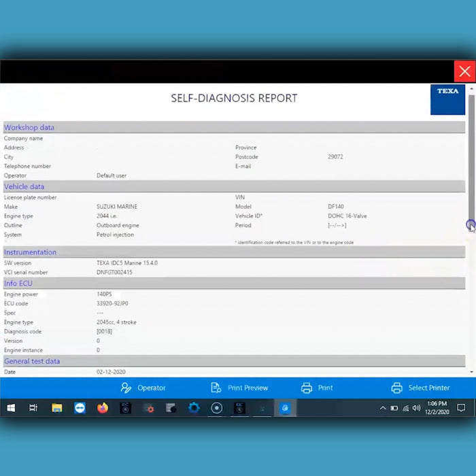This screenshot has width=476, height=476.
Task: Switch to the active highlighted taskbar app
Action: pos(286,408)
